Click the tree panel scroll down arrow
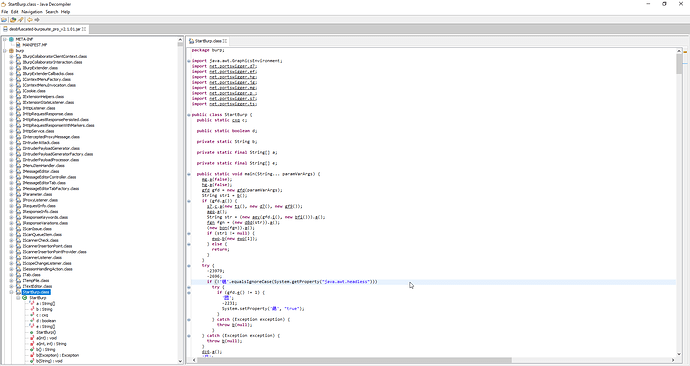This screenshot has height=366, width=690. tap(180, 361)
